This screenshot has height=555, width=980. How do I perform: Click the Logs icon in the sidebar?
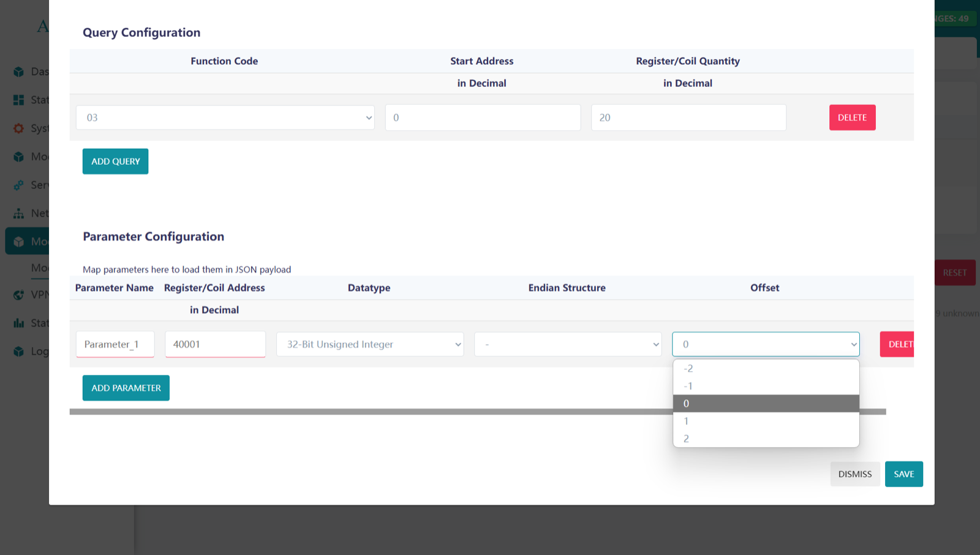[x=19, y=352]
